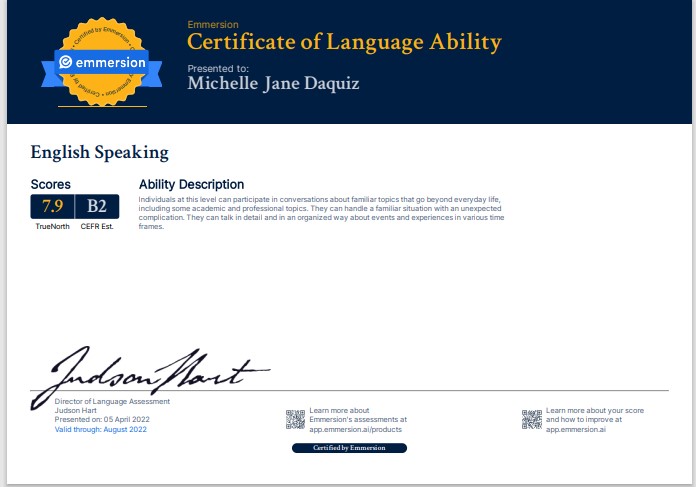
Task: Click the Judson Hart handwritten signature
Action: point(149,376)
